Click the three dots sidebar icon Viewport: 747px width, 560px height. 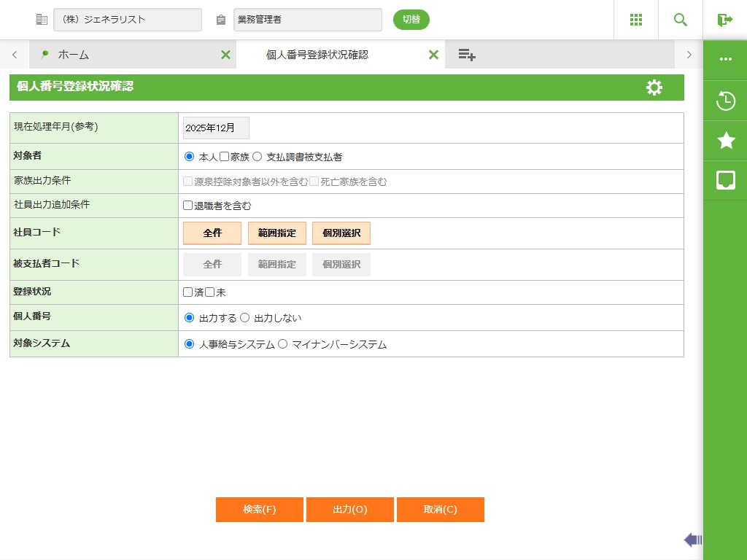click(x=725, y=59)
